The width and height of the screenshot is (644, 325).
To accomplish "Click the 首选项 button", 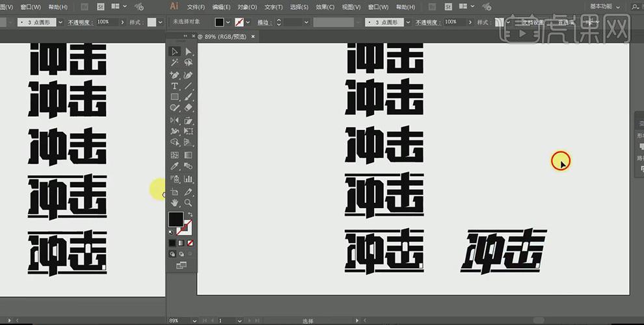I will 565,22.
